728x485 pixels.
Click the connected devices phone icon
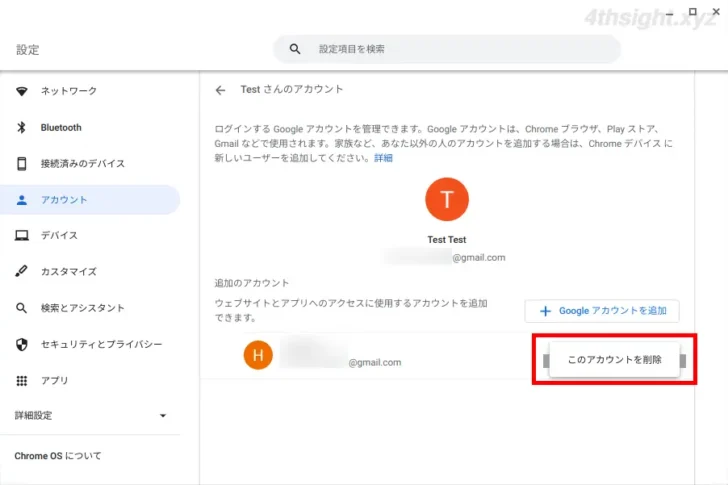click(21, 163)
